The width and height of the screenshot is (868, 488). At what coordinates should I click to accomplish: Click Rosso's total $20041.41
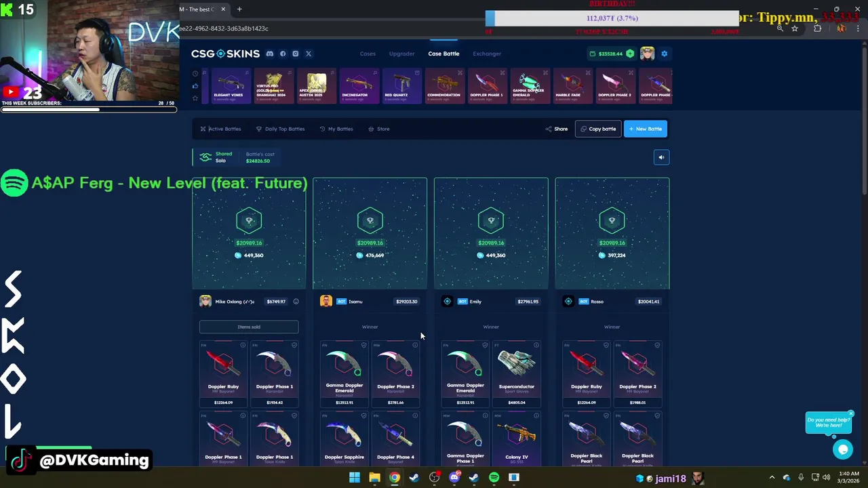pyautogui.click(x=648, y=302)
